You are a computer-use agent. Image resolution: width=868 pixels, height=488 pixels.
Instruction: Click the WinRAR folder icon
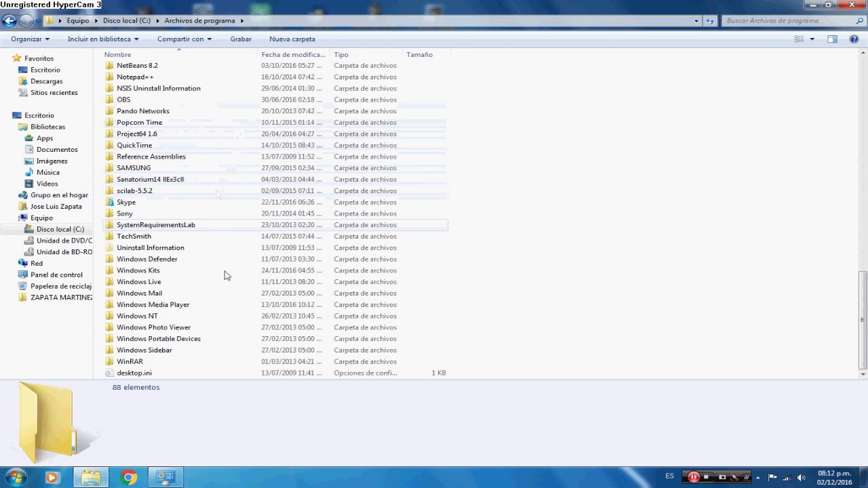click(x=111, y=361)
